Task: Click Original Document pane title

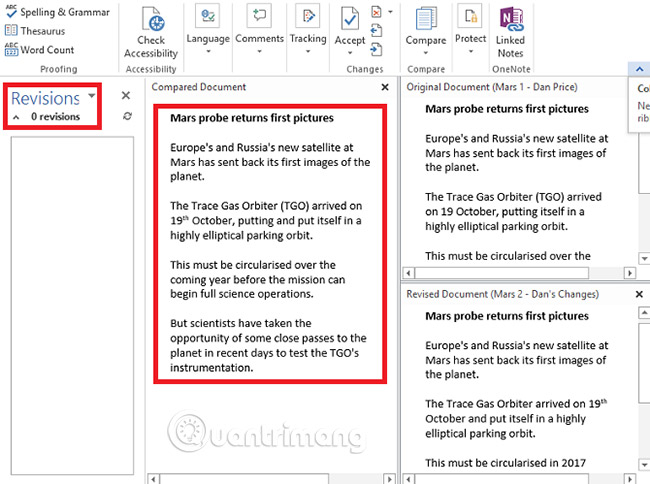Action: coord(492,87)
